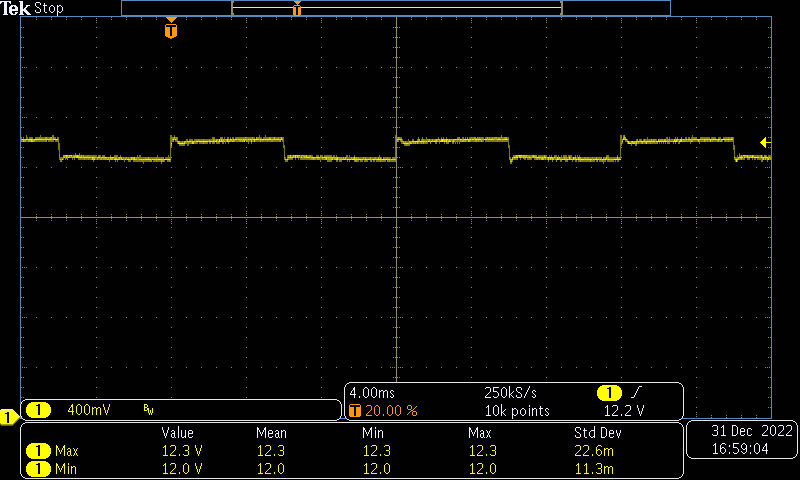Click the Mean column header
The width and height of the screenshot is (800, 480).
(270, 433)
